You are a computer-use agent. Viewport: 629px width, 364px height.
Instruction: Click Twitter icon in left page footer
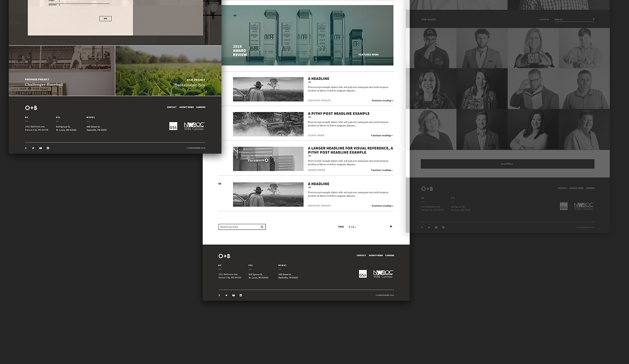33,148
